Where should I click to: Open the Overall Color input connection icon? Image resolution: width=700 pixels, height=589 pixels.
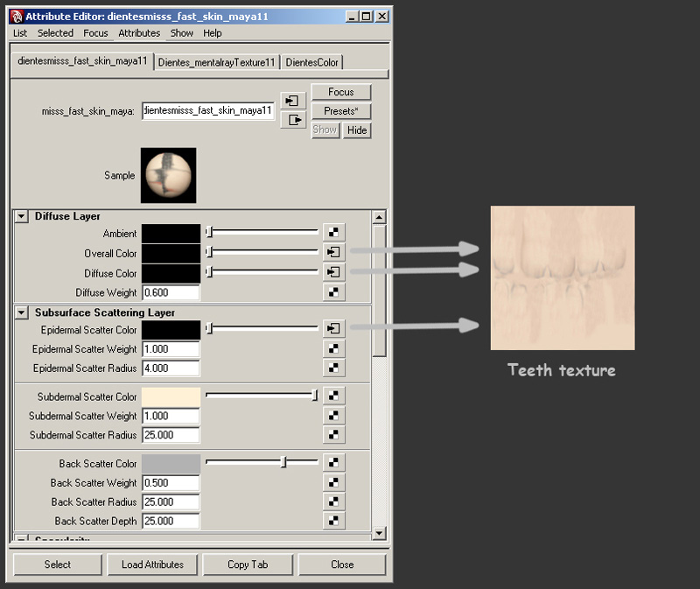tap(333, 252)
